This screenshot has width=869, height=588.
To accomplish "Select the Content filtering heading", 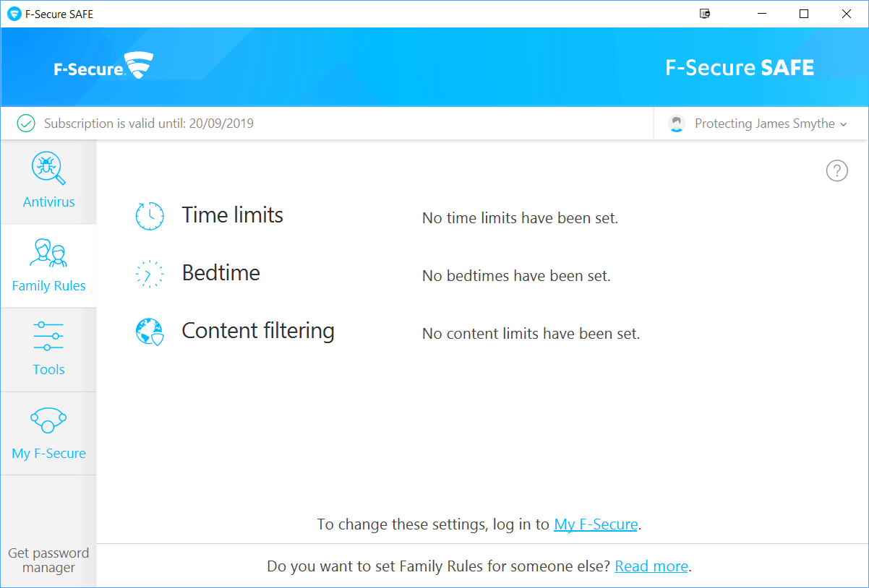I will click(x=257, y=331).
